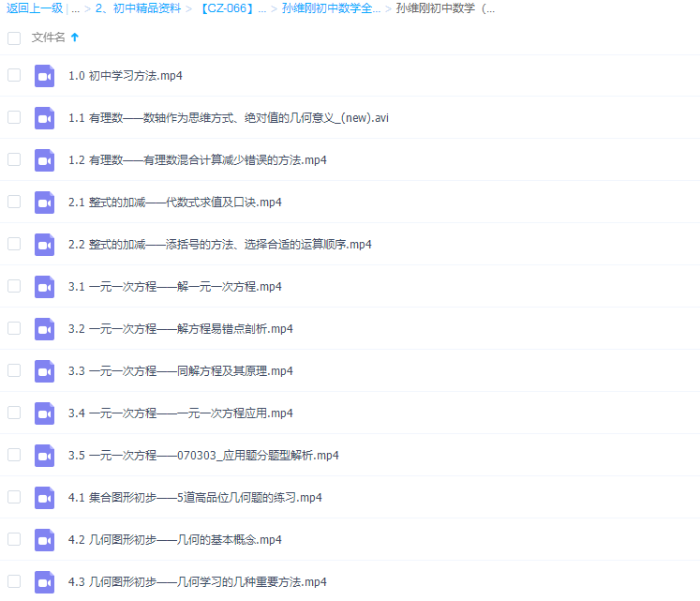700x601 pixels.
Task: Click 返回上一级 to go up one level
Action: point(35,9)
